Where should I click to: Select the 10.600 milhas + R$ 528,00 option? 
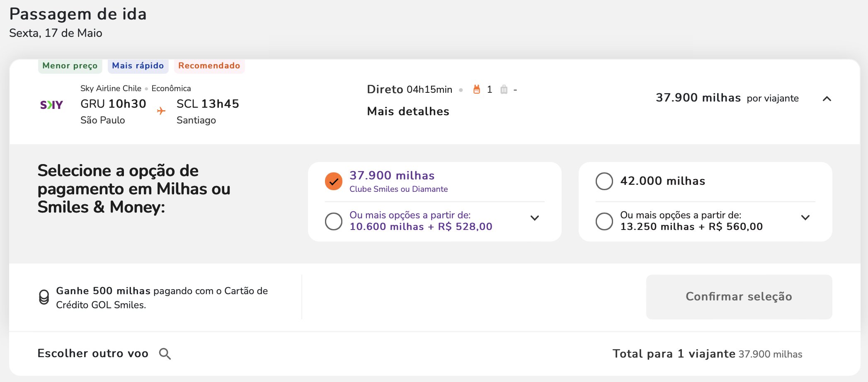click(334, 221)
